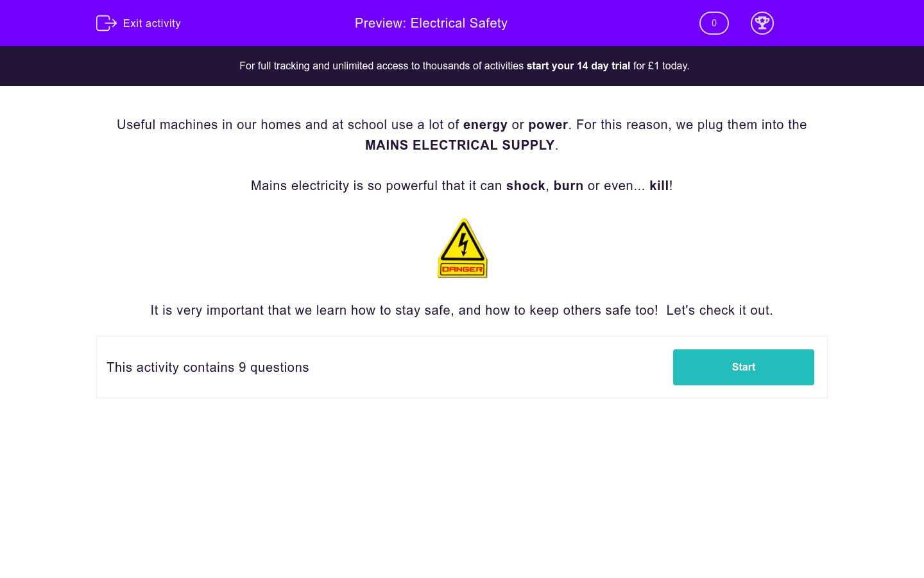
Task: Click the "Preview: Electrical Safety" page title
Action: [x=431, y=23]
